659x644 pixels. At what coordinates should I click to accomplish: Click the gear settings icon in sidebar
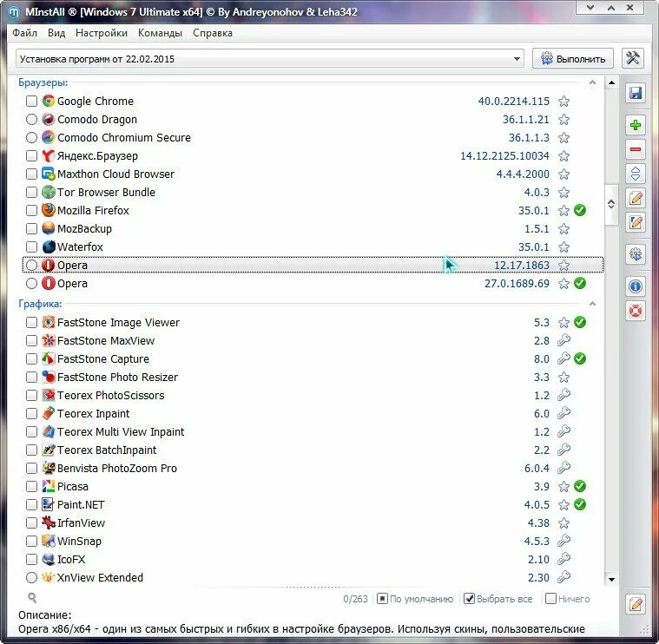point(636,254)
